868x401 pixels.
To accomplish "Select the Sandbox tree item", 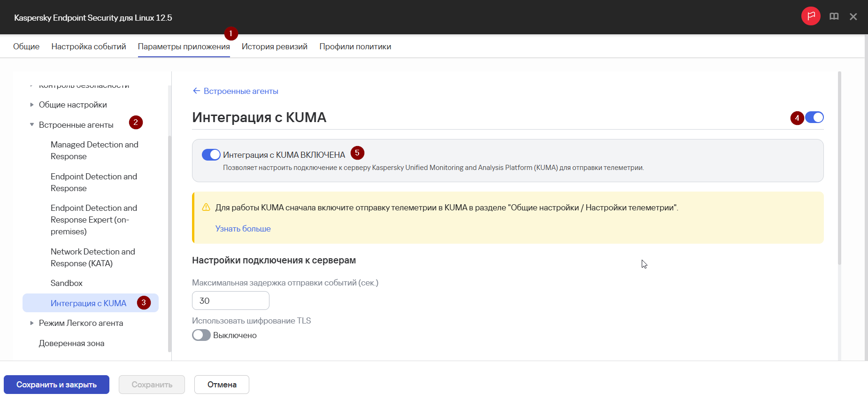I will point(67,283).
